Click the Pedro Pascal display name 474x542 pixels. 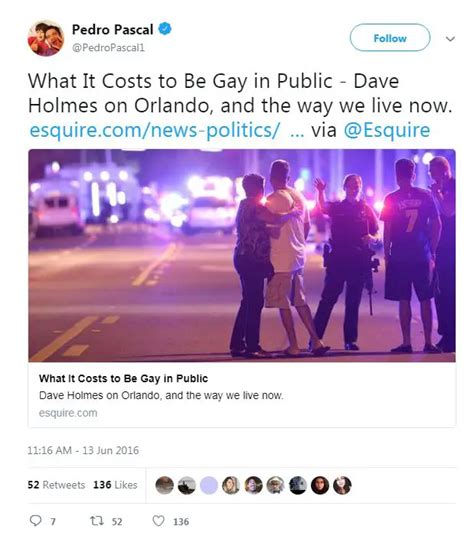coord(112,29)
